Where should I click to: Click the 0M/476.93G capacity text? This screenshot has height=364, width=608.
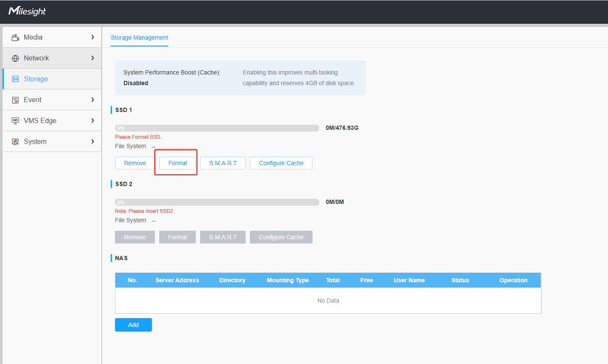342,128
